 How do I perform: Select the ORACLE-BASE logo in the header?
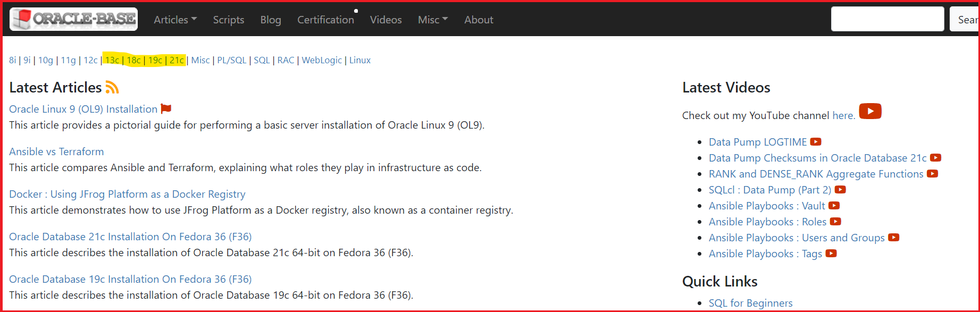coord(73,19)
